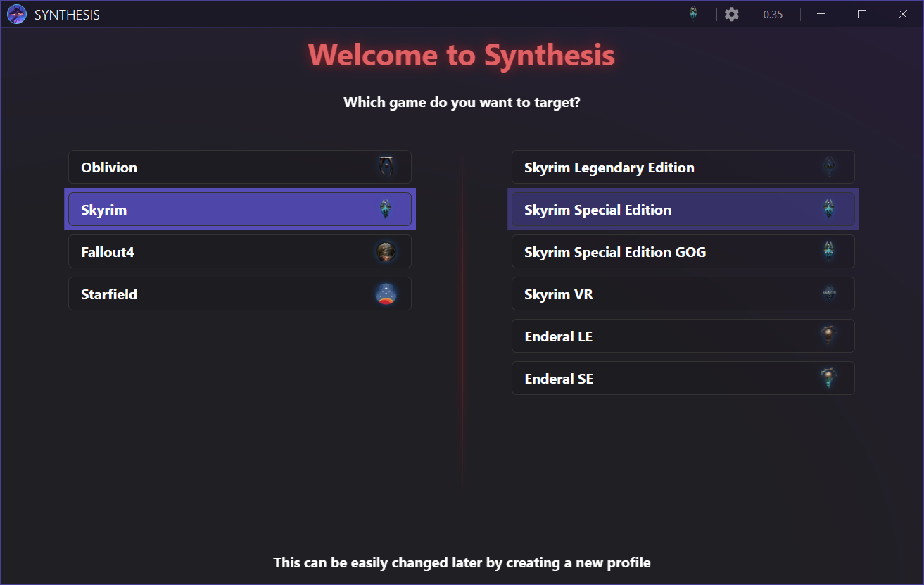Viewport: 924px width, 585px height.
Task: Click the Enderal SE game icon
Action: pyautogui.click(x=829, y=378)
